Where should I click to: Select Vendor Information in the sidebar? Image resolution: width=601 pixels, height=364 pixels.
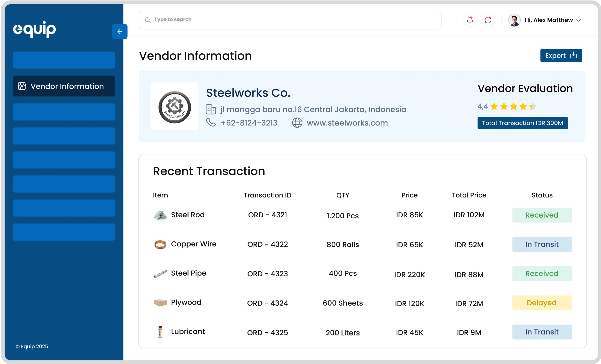(x=64, y=86)
